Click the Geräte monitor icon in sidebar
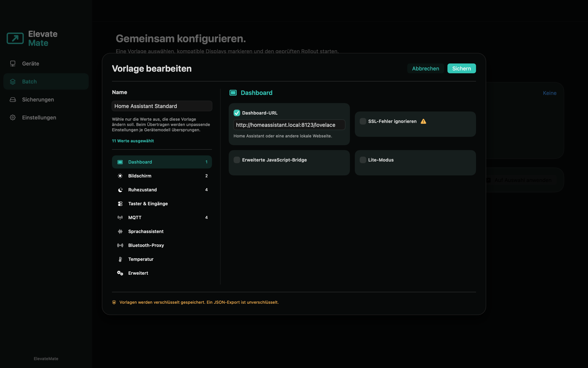Image resolution: width=588 pixels, height=368 pixels. point(13,64)
